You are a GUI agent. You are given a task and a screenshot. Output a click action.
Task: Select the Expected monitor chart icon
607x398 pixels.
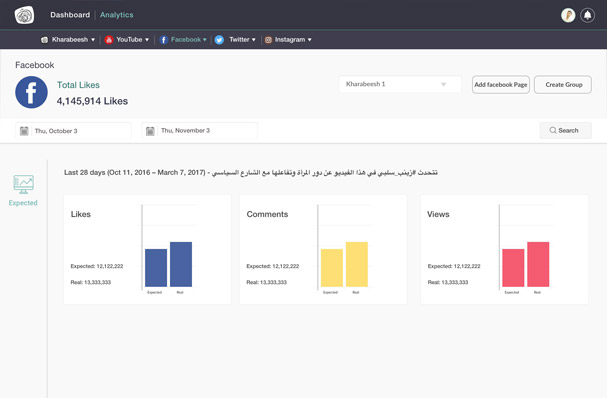[23, 185]
